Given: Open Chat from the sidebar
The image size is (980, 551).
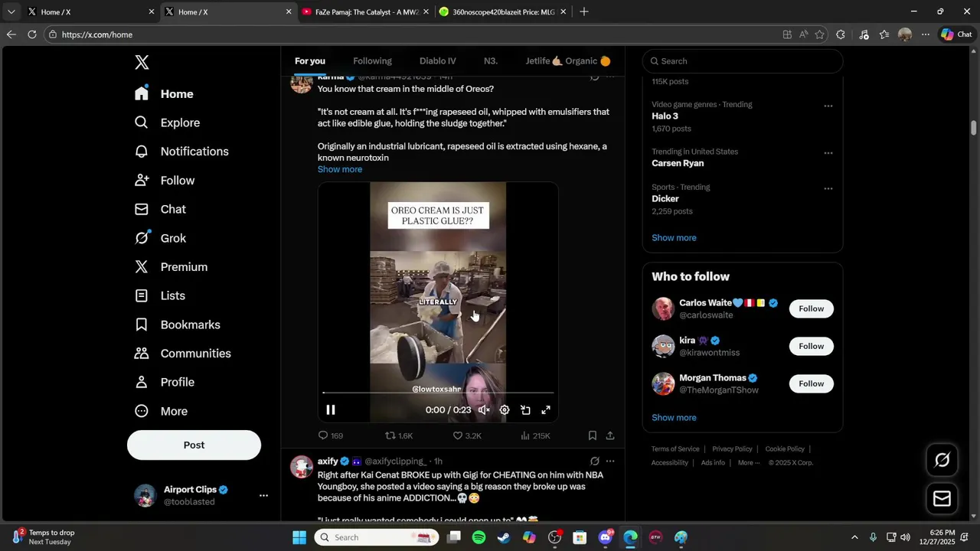Looking at the screenshot, I should tap(160, 209).
